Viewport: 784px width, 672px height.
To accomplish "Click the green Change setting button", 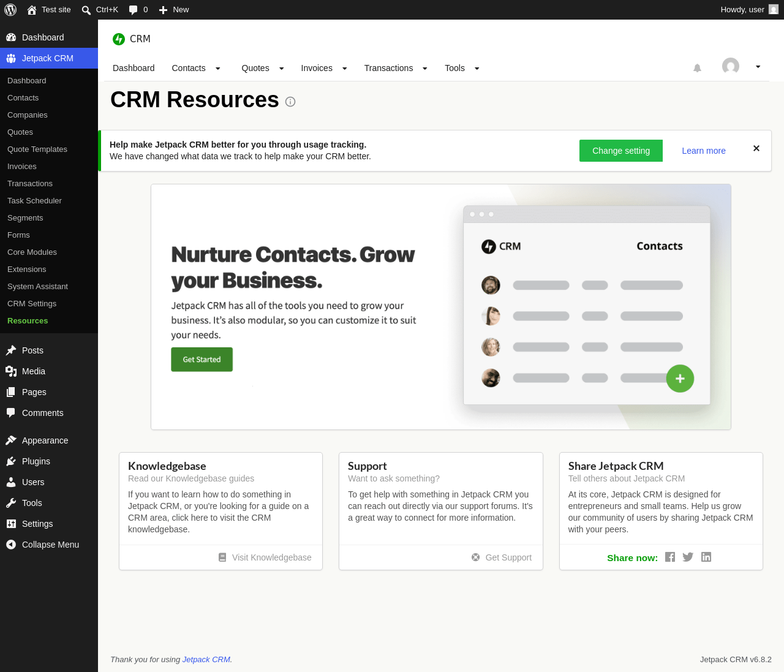I will pos(621,151).
